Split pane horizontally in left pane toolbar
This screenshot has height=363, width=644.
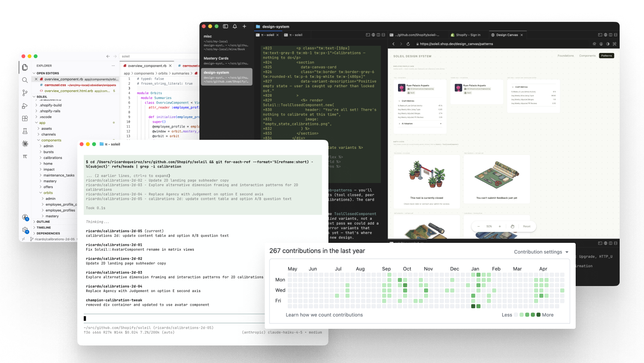(x=383, y=35)
